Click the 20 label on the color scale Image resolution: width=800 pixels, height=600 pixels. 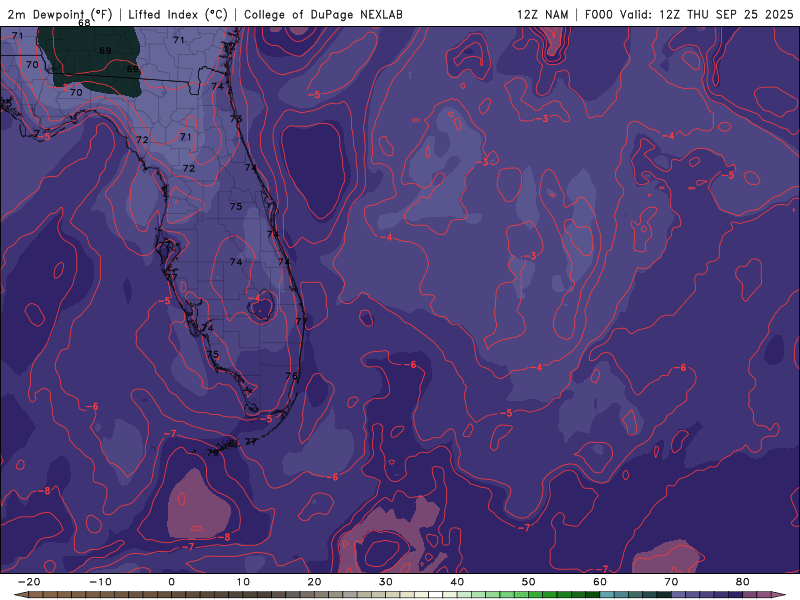coord(314,582)
